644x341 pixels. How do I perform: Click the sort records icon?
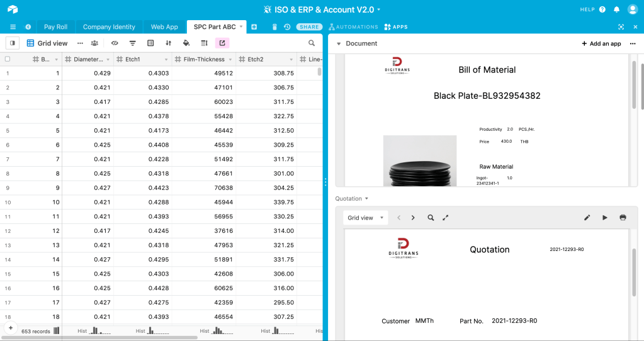pyautogui.click(x=168, y=43)
